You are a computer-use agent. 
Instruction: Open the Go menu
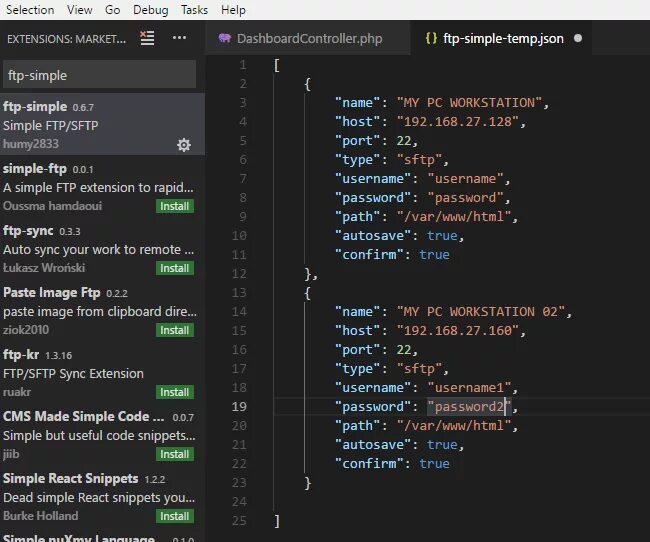point(112,10)
